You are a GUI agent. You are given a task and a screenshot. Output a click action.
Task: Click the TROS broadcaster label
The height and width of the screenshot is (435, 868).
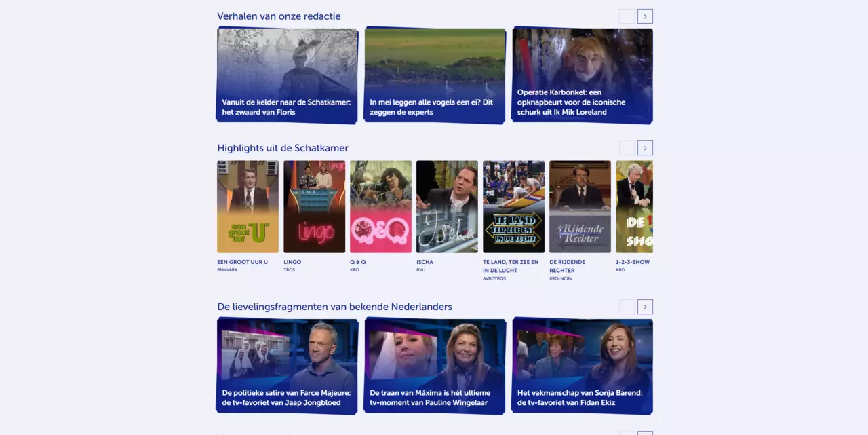point(290,270)
